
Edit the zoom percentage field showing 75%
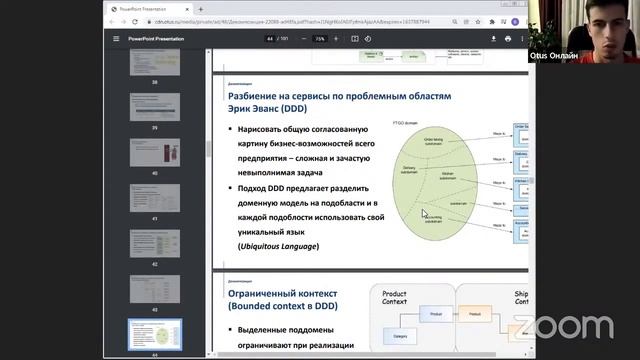click(x=320, y=39)
